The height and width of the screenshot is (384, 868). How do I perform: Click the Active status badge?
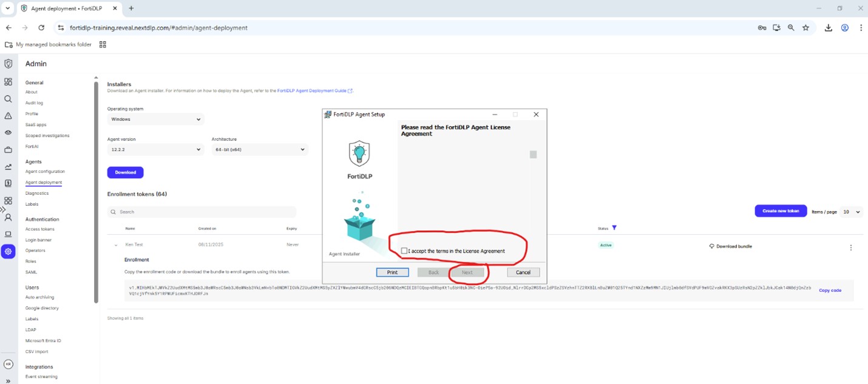coord(606,245)
